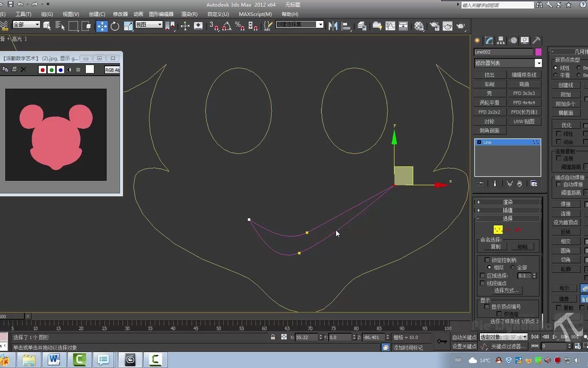Open the 创建(C) menu

[97, 14]
